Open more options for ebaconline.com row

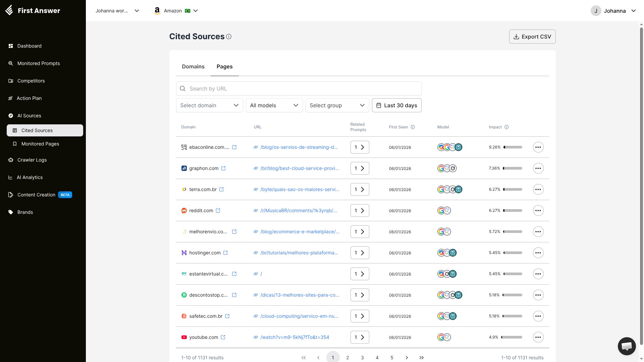pos(538,147)
